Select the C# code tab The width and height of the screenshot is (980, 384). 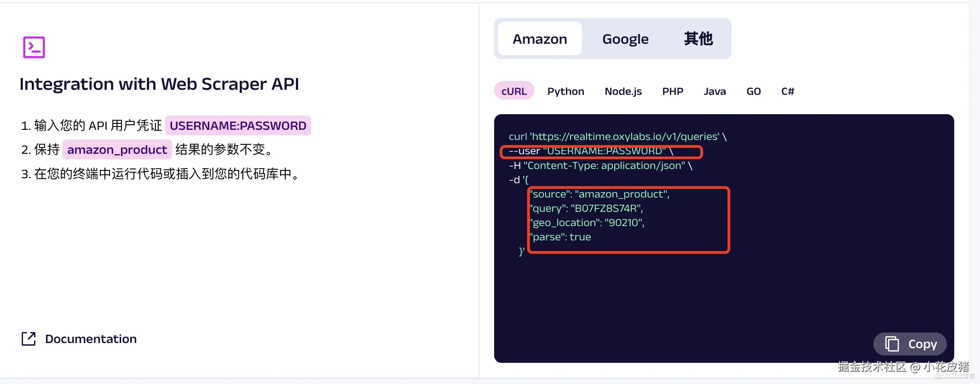787,91
